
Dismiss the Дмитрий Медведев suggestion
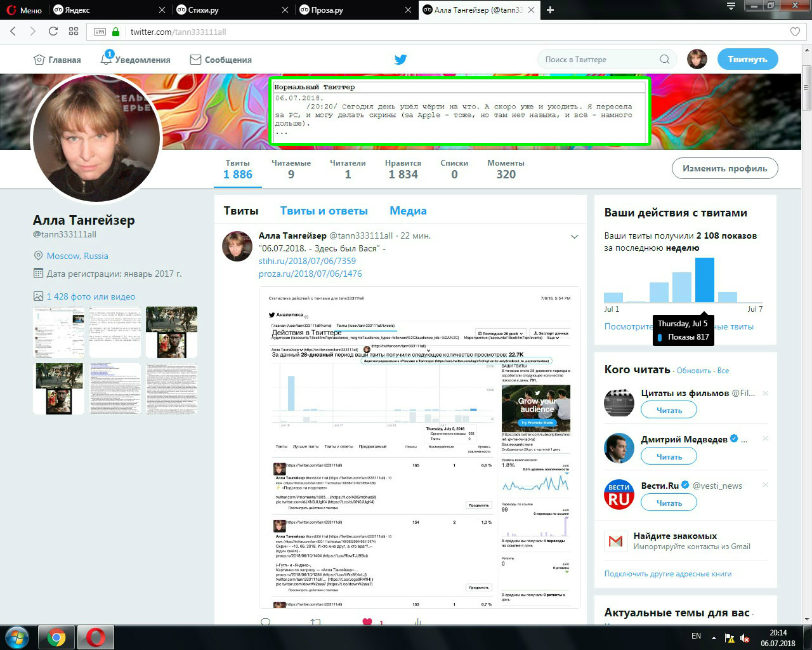pos(766,439)
